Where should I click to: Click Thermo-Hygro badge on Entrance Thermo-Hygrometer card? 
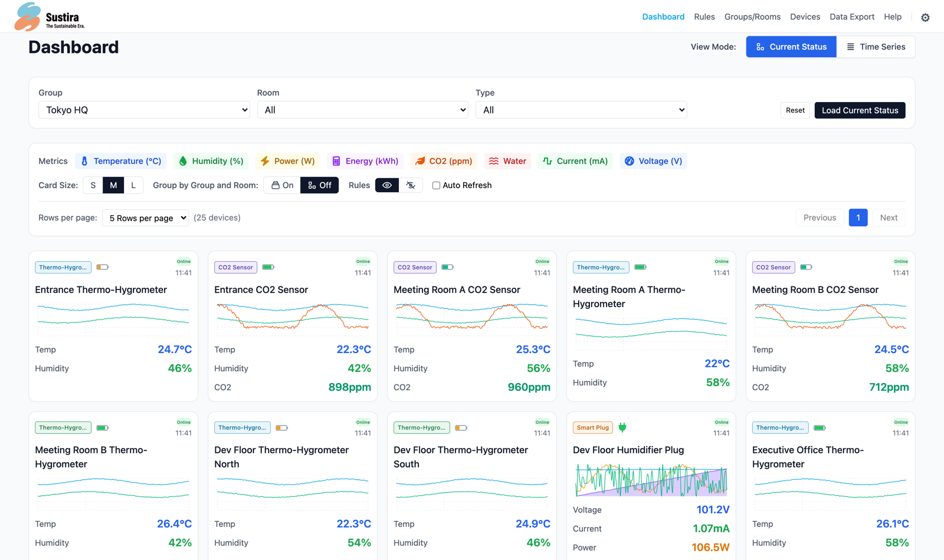(63, 267)
